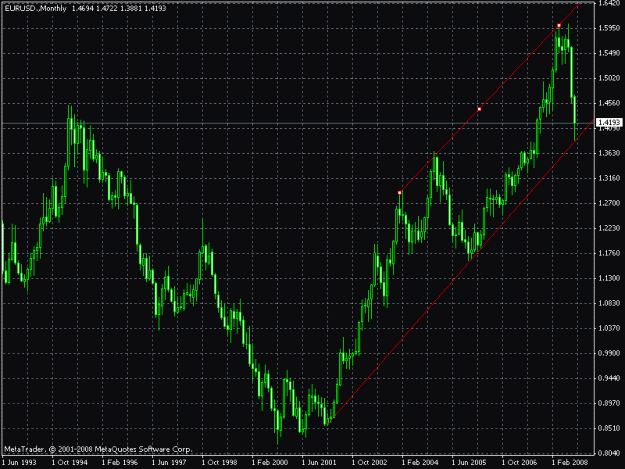Click the 0.8510 price axis label
This screenshot has height=469, width=625.
[x=609, y=429]
